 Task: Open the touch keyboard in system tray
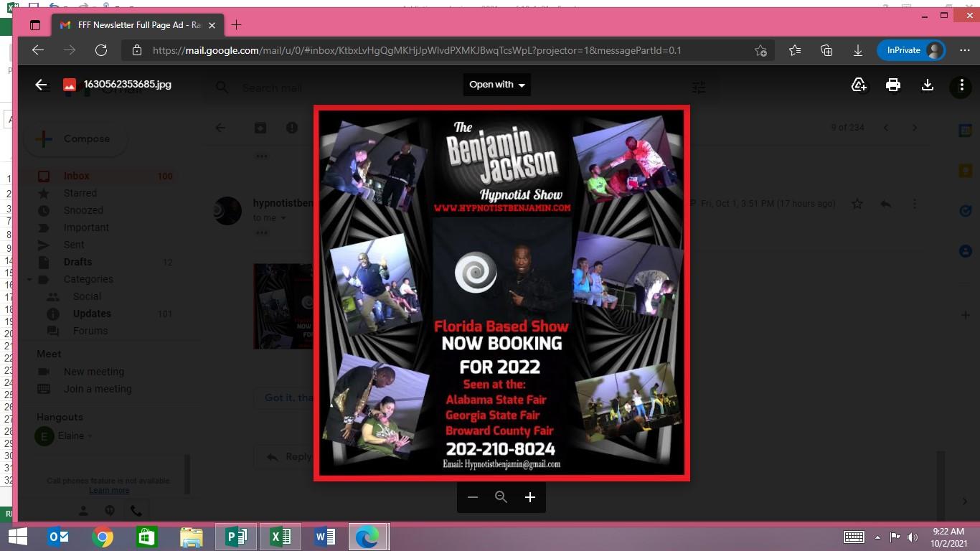[x=854, y=537]
